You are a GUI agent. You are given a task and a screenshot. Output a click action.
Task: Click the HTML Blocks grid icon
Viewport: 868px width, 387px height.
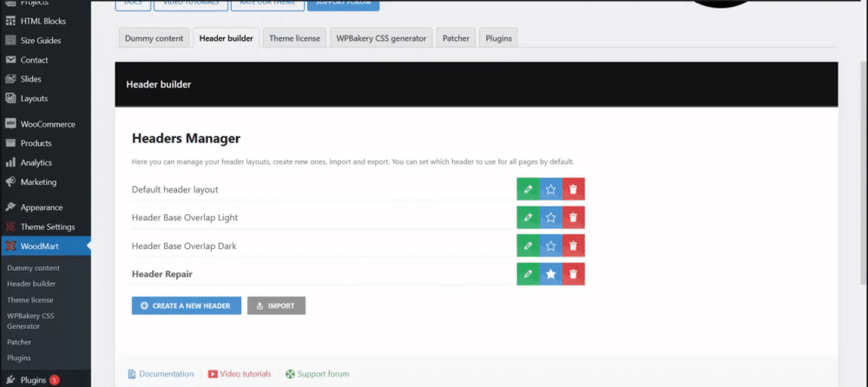10,21
